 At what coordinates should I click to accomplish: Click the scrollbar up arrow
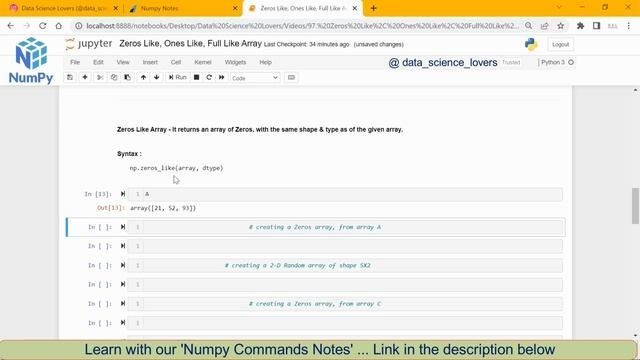coord(636,90)
